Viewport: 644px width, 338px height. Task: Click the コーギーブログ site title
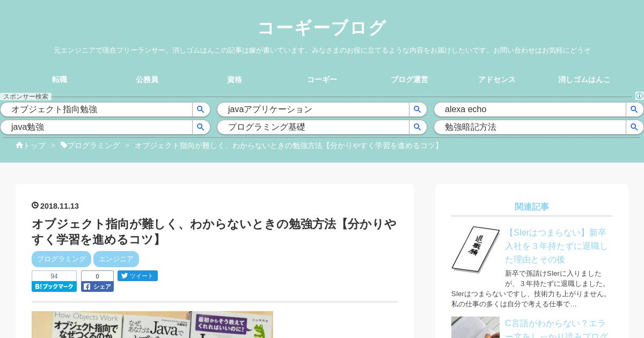click(x=322, y=28)
